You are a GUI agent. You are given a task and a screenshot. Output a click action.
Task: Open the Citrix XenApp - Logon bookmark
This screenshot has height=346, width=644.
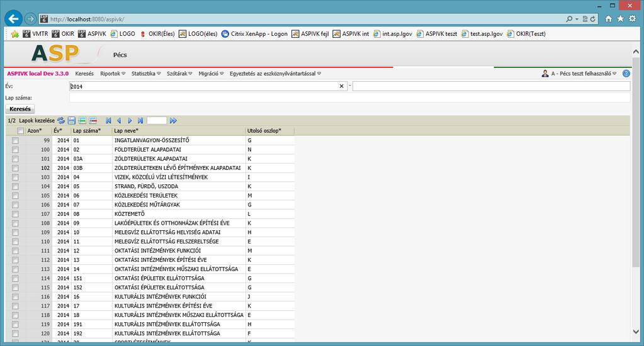pyautogui.click(x=254, y=33)
